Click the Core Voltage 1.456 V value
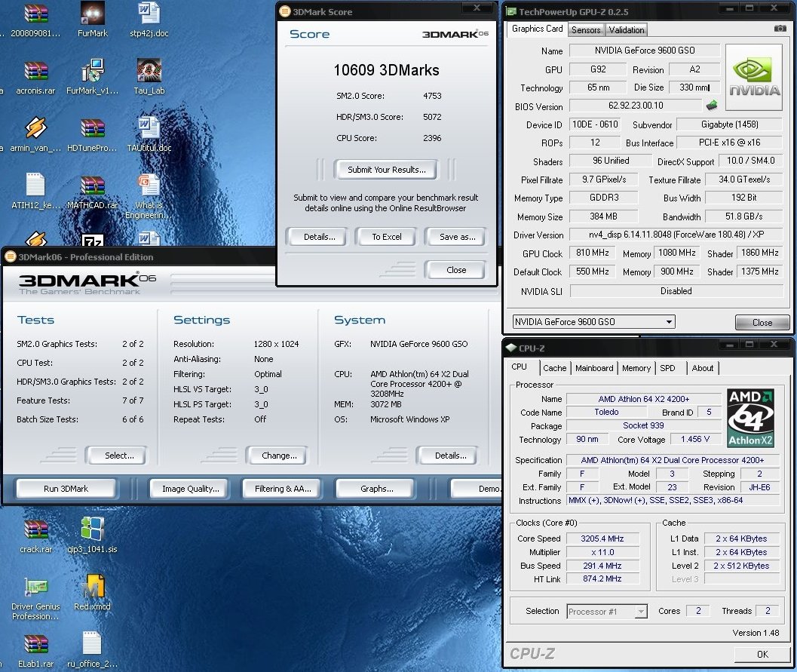Image resolution: width=797 pixels, height=672 pixels. click(x=695, y=439)
